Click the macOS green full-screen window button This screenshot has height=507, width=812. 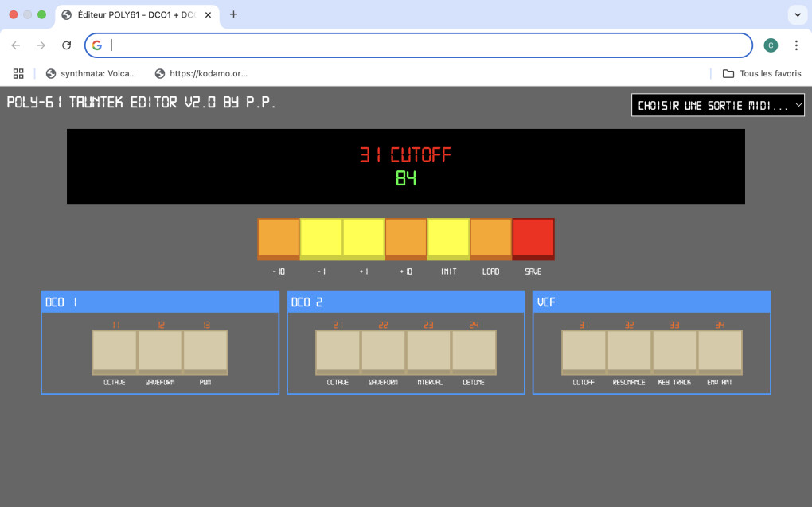coord(42,14)
